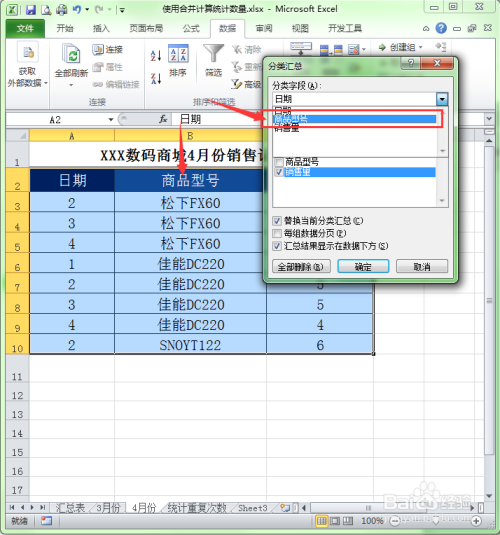The image size is (500, 535).
Task: Switch to Page Break Preview in status bar
Action: 348,521
